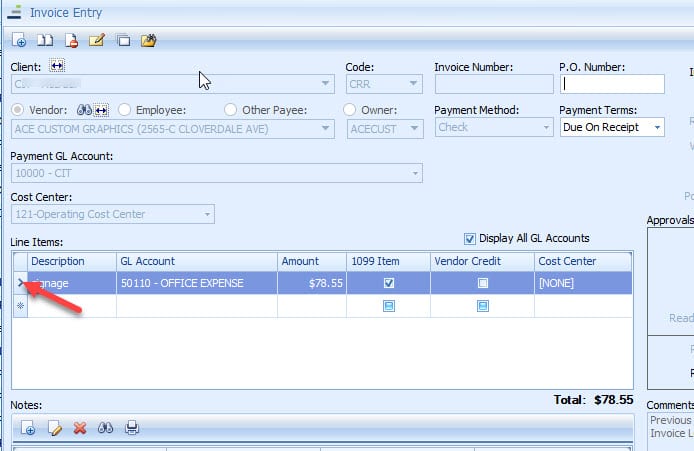Uncheck 1099 Item for signage row

pos(389,283)
